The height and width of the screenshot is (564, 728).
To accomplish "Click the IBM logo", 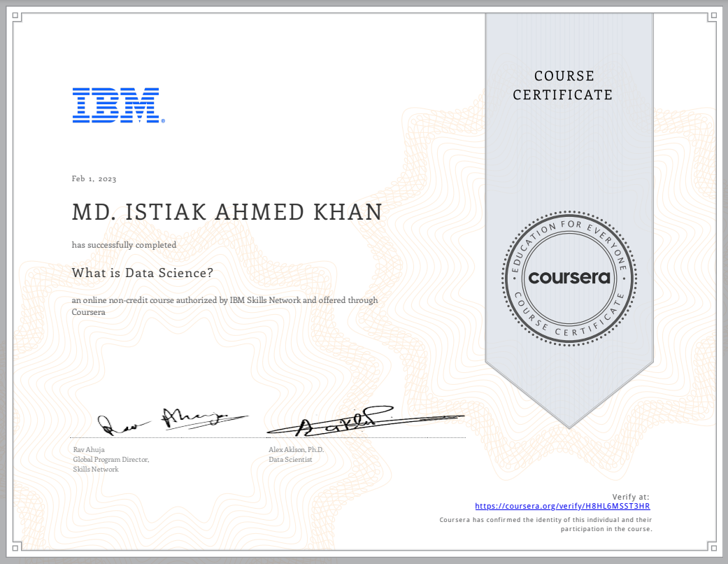I will coord(117,106).
